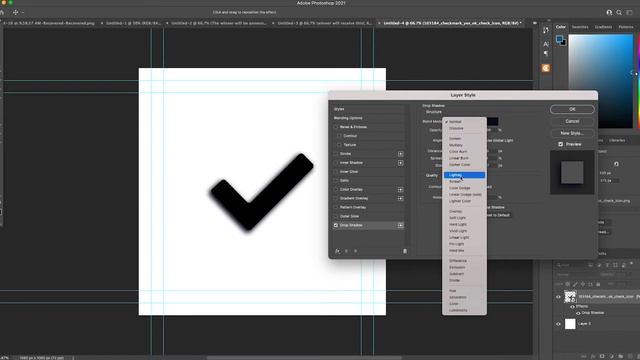The height and width of the screenshot is (360, 640).
Task: Select Dissolve blend mode
Action: click(x=464, y=128)
